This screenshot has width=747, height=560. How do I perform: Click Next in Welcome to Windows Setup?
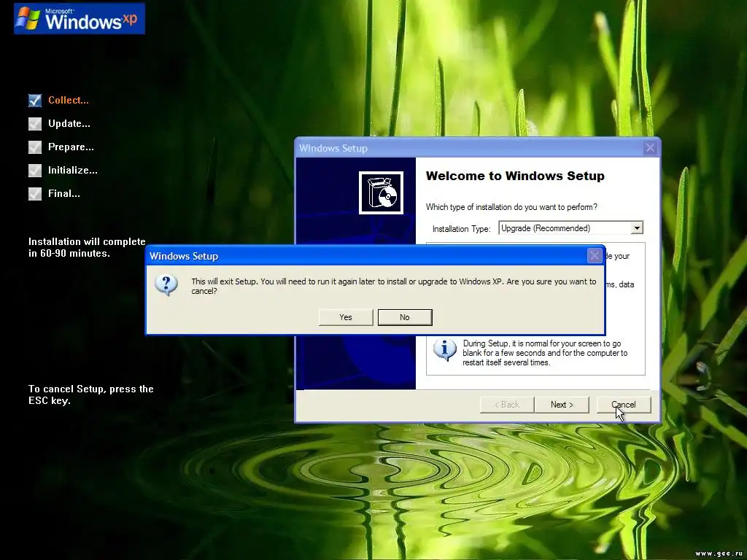click(x=562, y=405)
